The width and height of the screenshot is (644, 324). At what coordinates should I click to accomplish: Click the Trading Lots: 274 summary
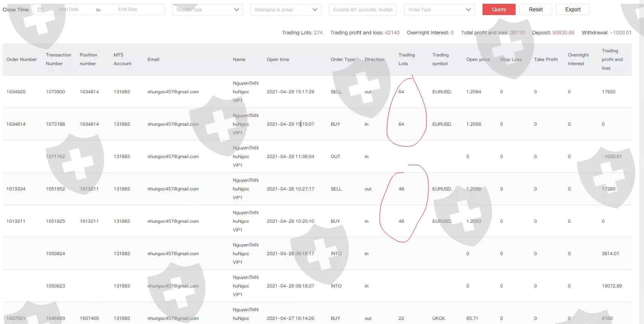302,33
